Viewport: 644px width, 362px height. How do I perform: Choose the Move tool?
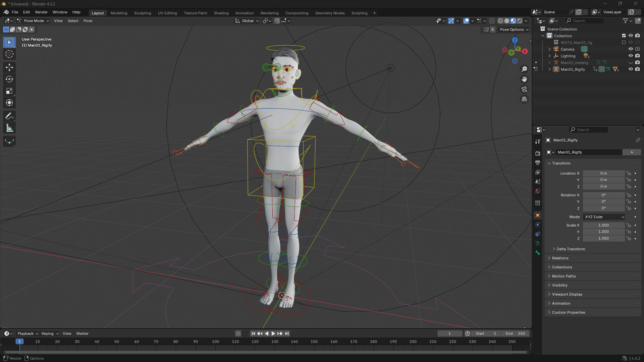point(9,67)
